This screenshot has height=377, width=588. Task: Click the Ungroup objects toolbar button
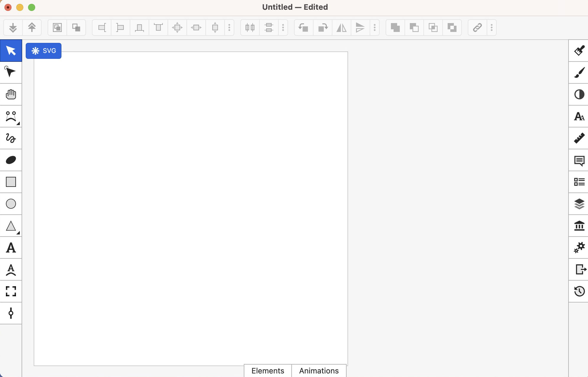coord(76,27)
